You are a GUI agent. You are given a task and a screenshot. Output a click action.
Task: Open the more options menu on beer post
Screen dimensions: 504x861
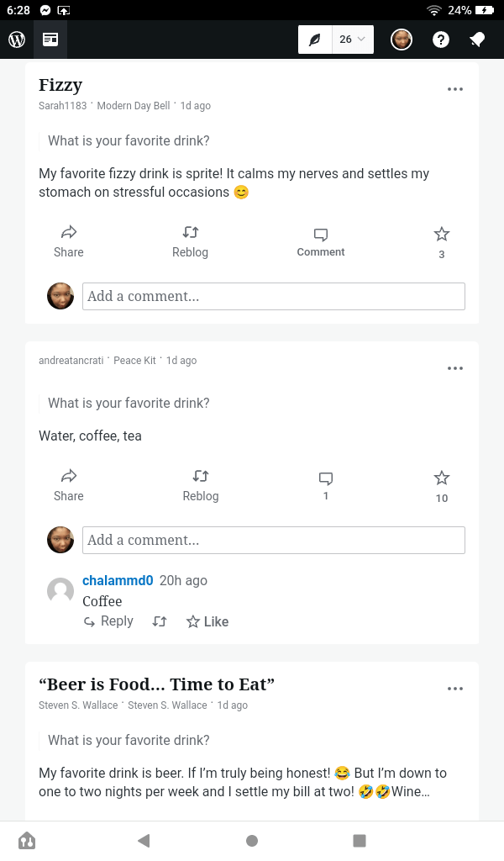coord(455,689)
